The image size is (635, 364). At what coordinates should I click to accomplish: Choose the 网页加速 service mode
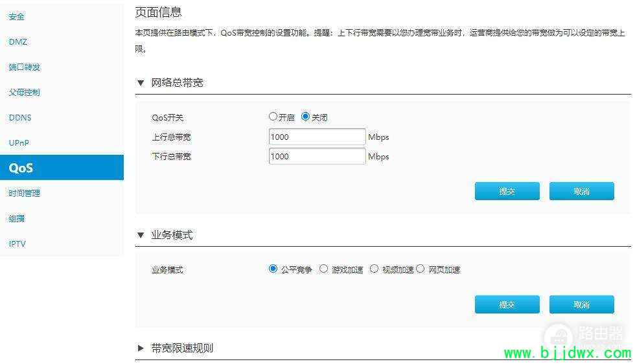click(421, 268)
